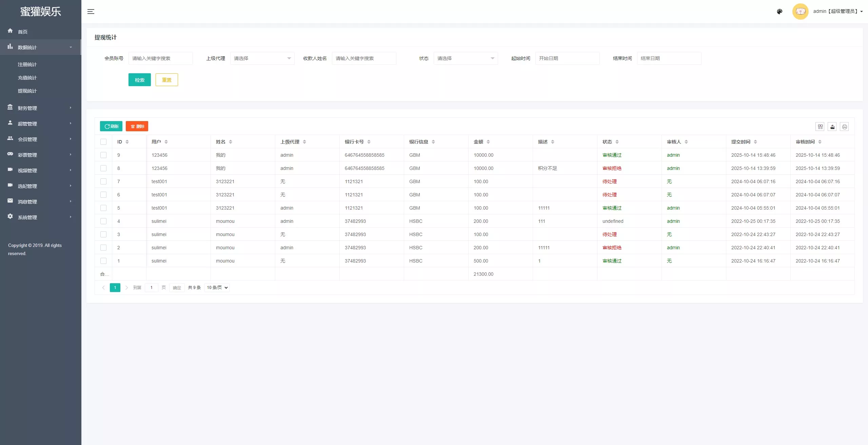Expand the 财务管理 sidebar menu
The height and width of the screenshot is (445, 868).
pos(40,108)
